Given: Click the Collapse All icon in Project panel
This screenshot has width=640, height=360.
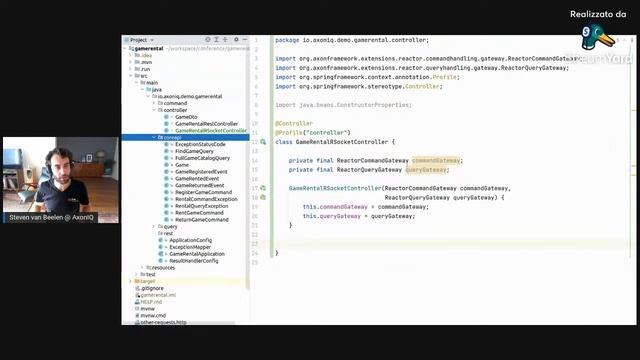Looking at the screenshot, I should click(225, 40).
